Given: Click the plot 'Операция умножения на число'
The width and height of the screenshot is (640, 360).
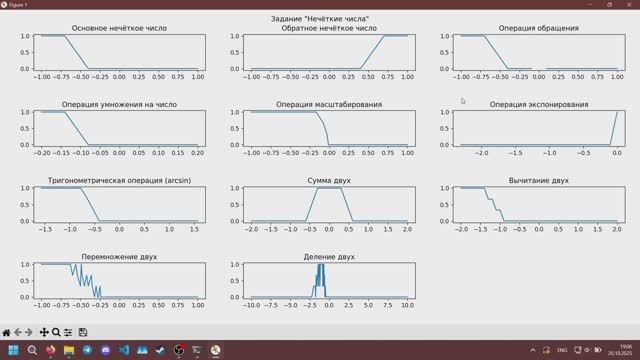Looking at the screenshot, I should click(x=120, y=129).
